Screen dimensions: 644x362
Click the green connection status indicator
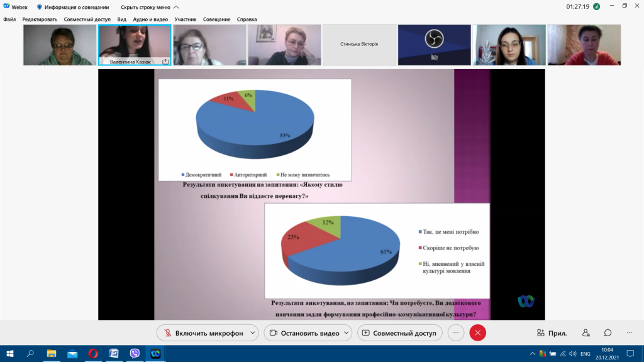point(596,6)
